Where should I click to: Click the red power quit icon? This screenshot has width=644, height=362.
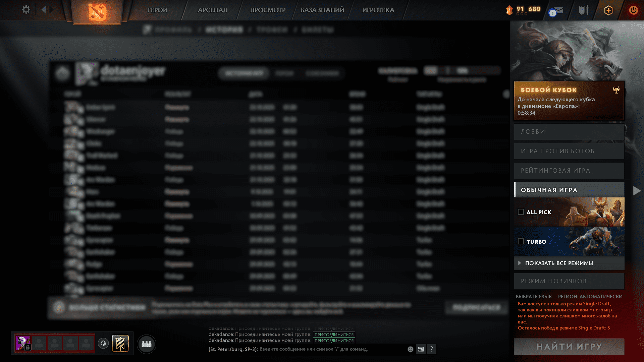[x=633, y=10]
